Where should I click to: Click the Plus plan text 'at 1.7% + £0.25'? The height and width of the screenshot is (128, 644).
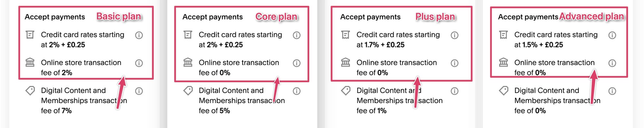click(380, 45)
